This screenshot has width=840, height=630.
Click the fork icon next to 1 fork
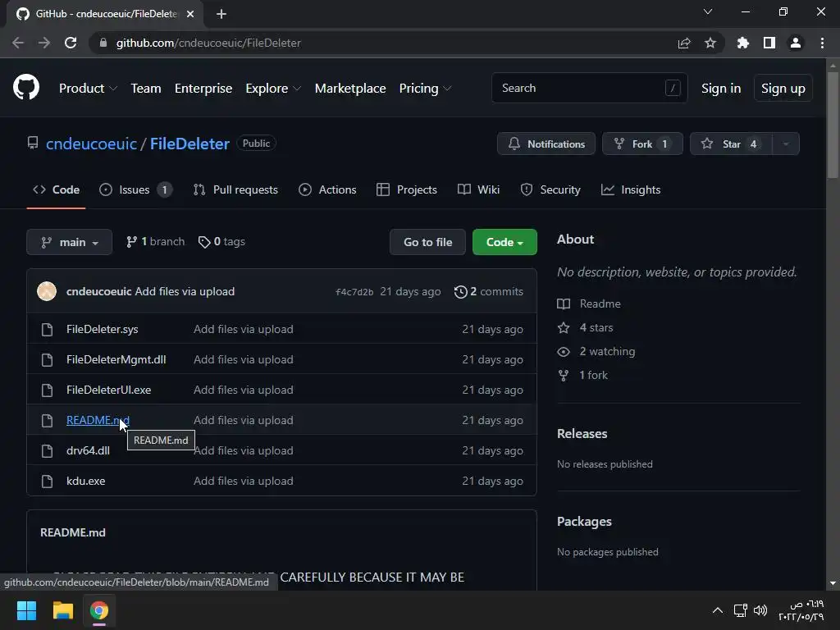click(x=564, y=376)
